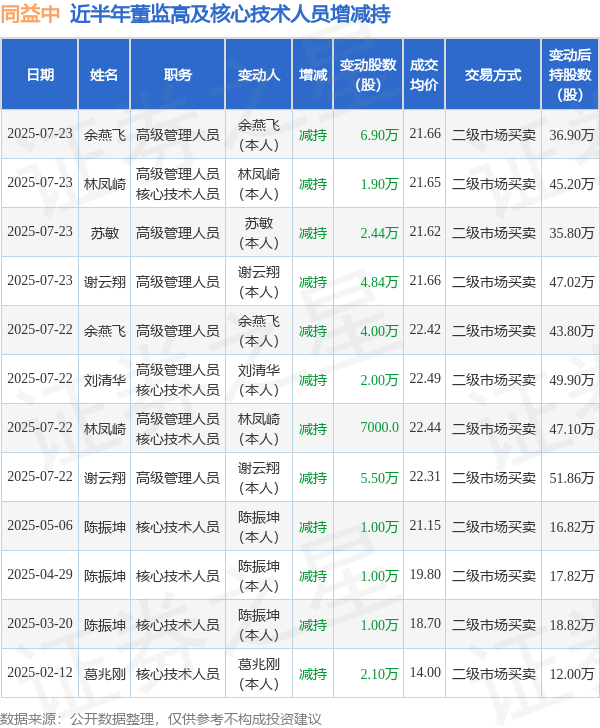Click the 增减 column header
This screenshot has width=600, height=728.
[313, 75]
